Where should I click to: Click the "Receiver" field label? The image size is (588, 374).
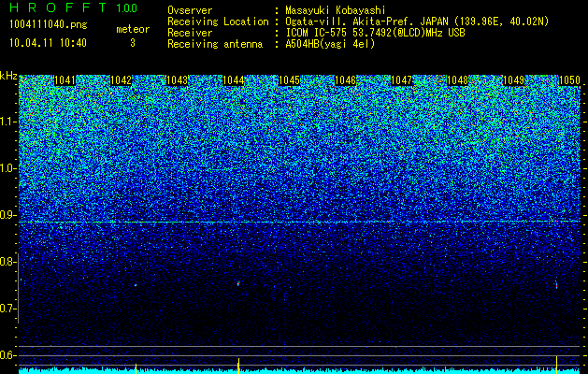click(x=190, y=33)
